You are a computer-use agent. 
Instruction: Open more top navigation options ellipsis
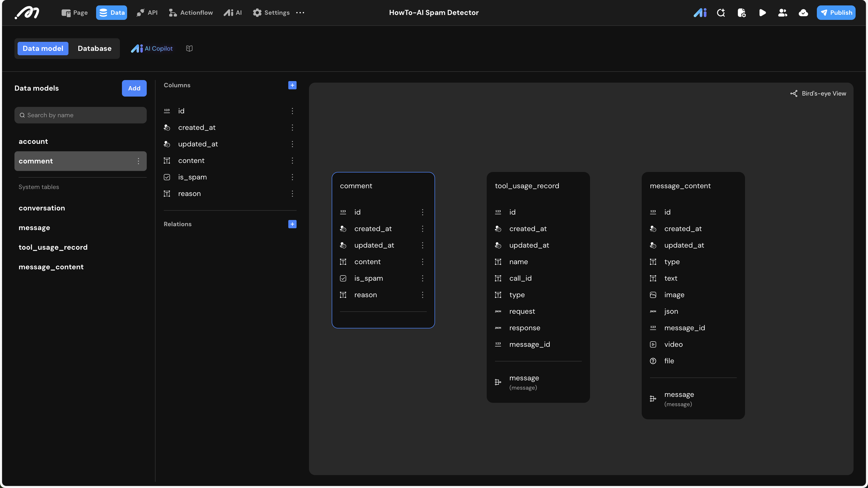(x=300, y=12)
